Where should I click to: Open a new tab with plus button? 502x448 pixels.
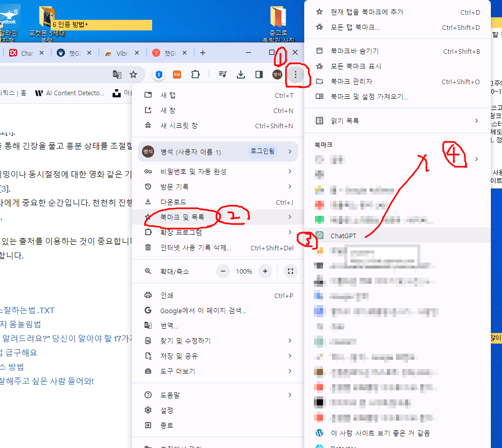coord(203,53)
